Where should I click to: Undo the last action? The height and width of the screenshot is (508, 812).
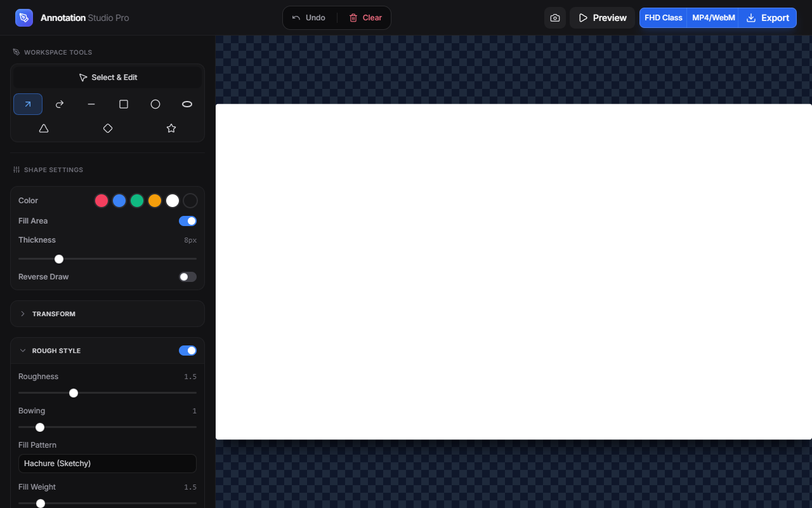point(309,18)
